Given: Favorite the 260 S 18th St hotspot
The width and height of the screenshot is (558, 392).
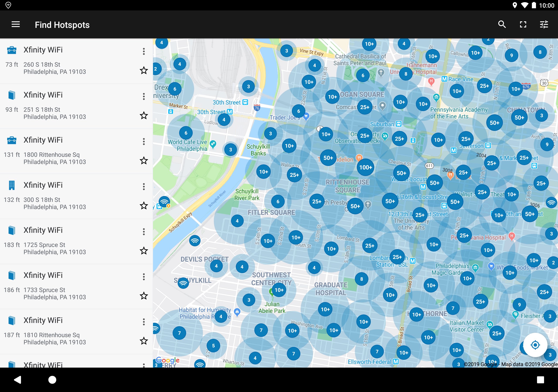Looking at the screenshot, I should [x=144, y=70].
